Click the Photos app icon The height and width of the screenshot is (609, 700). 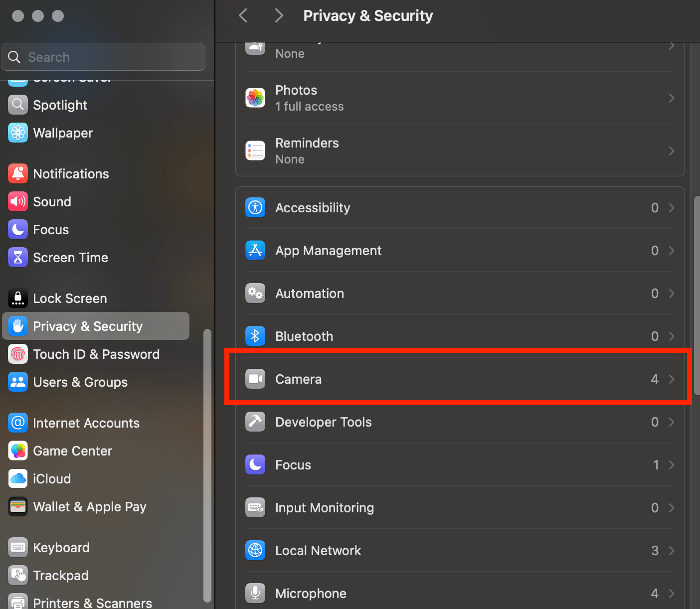click(255, 98)
